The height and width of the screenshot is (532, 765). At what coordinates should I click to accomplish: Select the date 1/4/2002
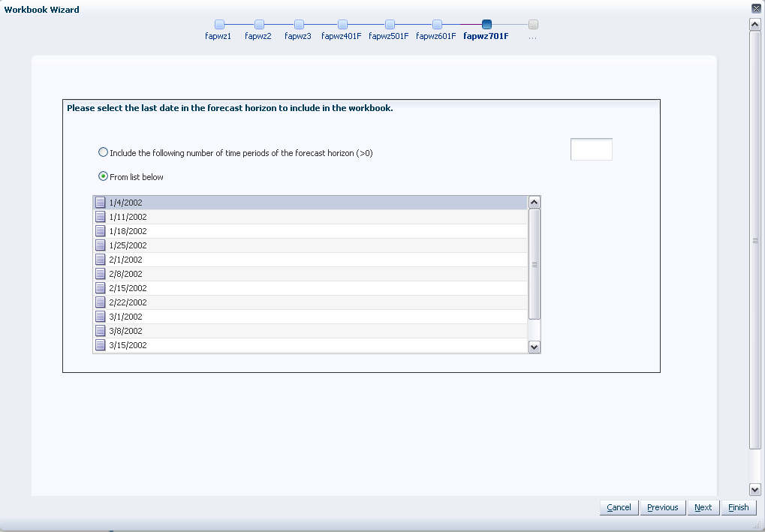(x=310, y=203)
